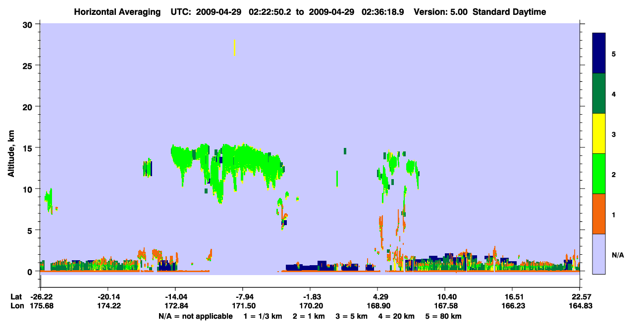Click the 'Horizontal Averaging' title text

pos(117,12)
